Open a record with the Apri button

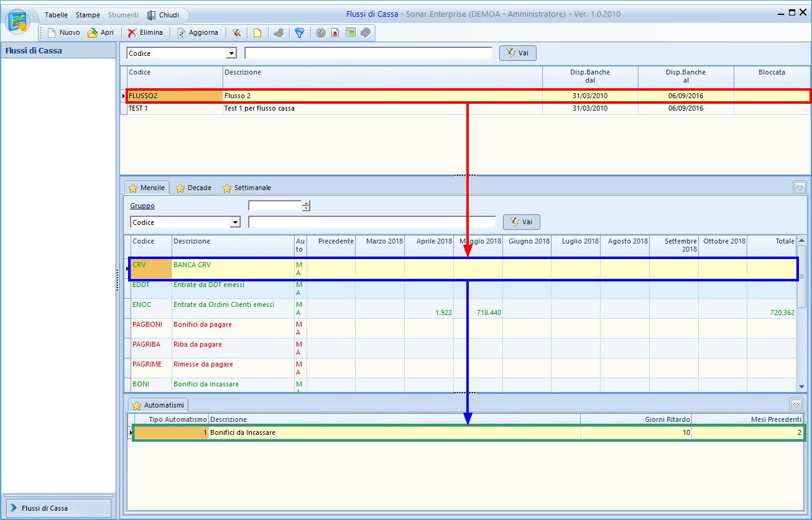pos(101,33)
